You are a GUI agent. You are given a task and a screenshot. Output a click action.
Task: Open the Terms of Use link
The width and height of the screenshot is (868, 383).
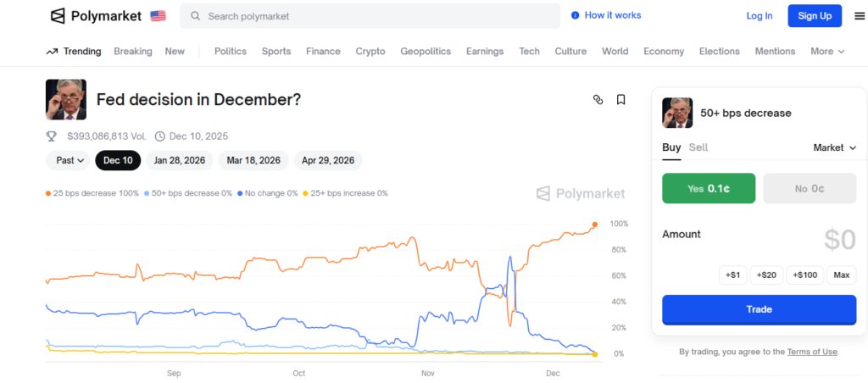(x=812, y=352)
